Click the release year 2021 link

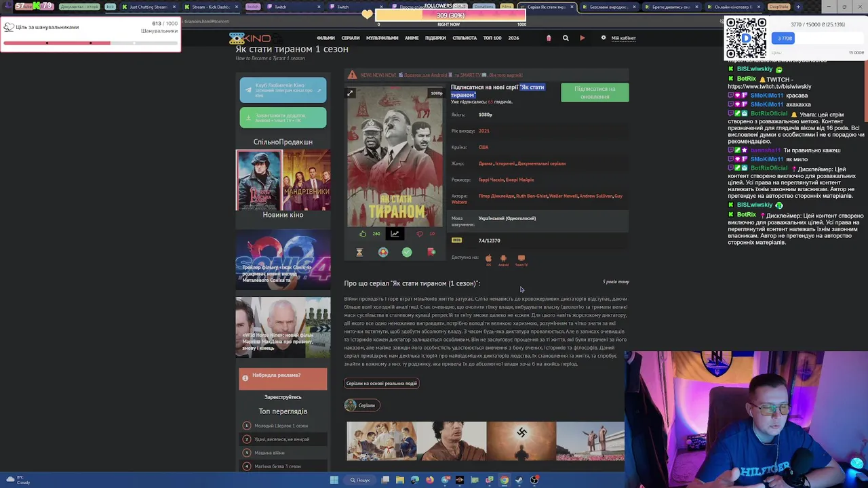pyautogui.click(x=484, y=131)
